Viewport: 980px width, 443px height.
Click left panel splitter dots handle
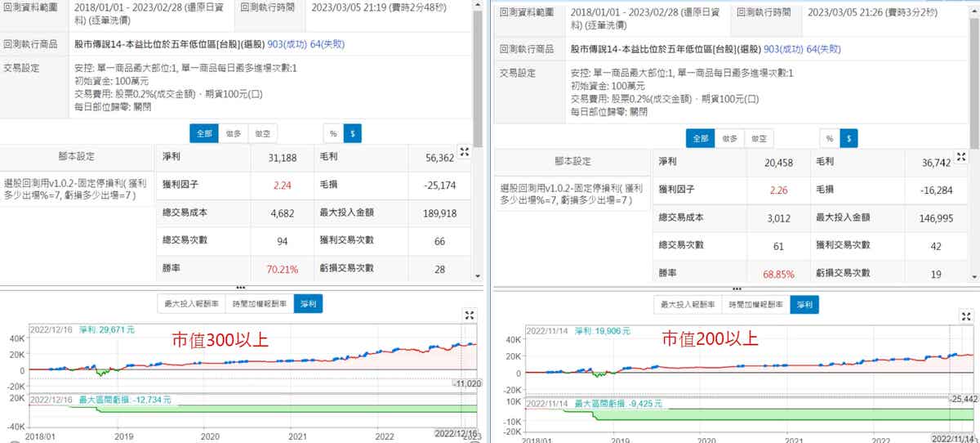240,288
